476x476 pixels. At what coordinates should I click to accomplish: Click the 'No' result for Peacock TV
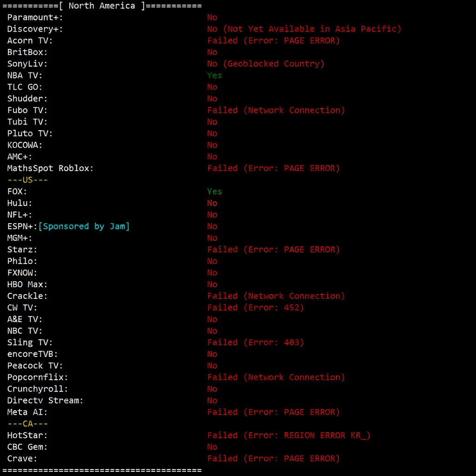[x=212, y=365]
